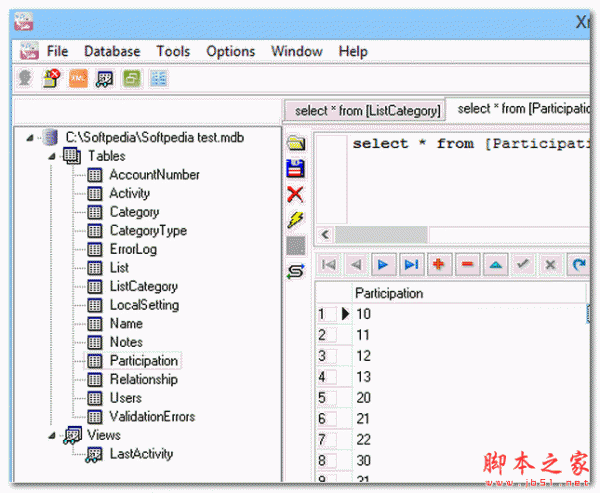Select row 4 with value 13

coord(363,377)
